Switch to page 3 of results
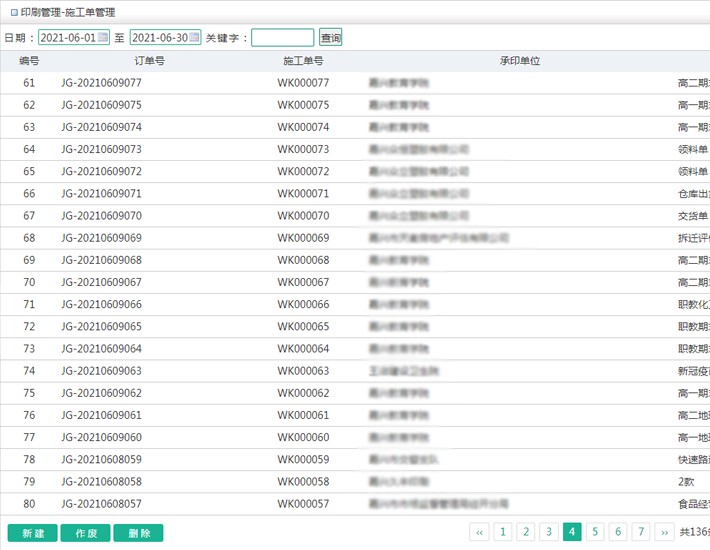Image resolution: width=710 pixels, height=550 pixels. pyautogui.click(x=549, y=533)
